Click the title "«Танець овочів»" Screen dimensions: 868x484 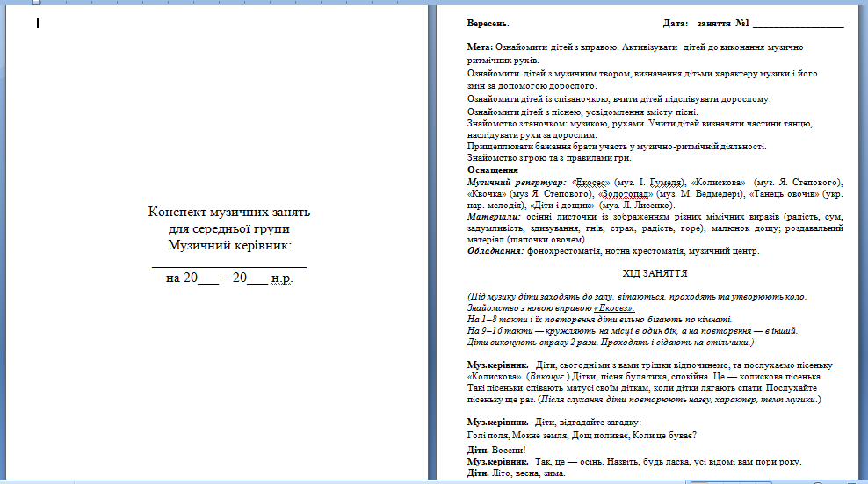[784, 194]
